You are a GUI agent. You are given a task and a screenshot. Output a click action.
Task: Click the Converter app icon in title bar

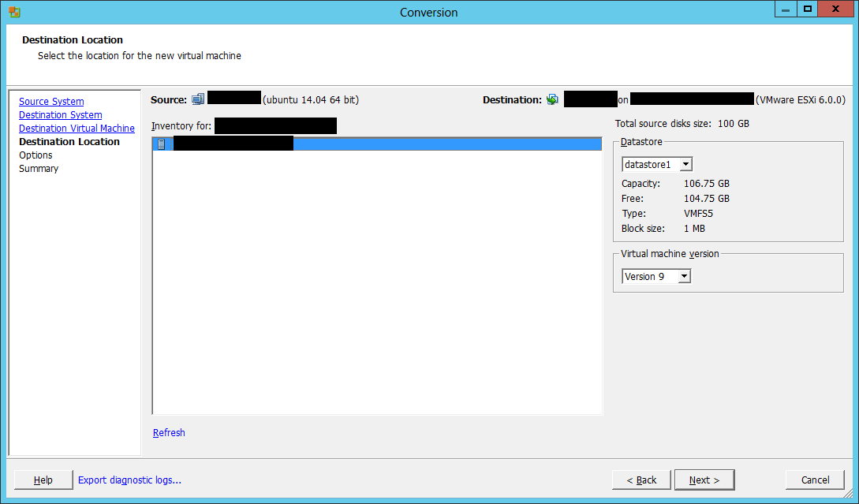pyautogui.click(x=15, y=12)
